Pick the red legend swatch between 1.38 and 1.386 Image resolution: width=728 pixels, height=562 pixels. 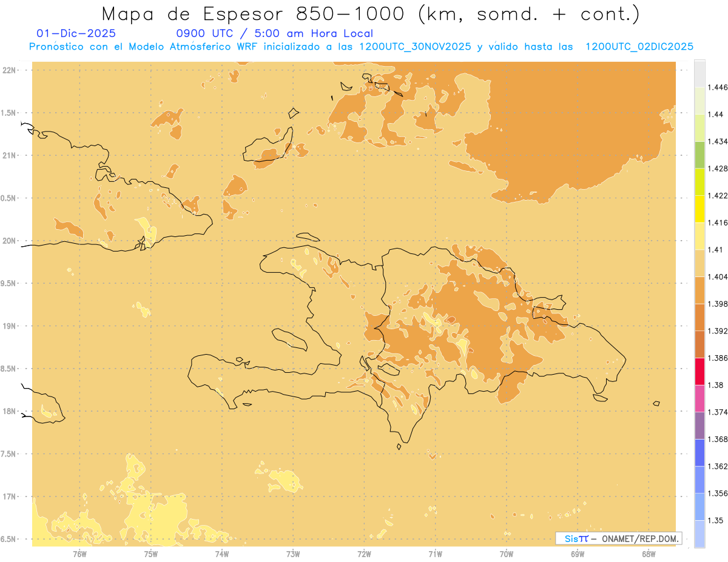point(699,372)
